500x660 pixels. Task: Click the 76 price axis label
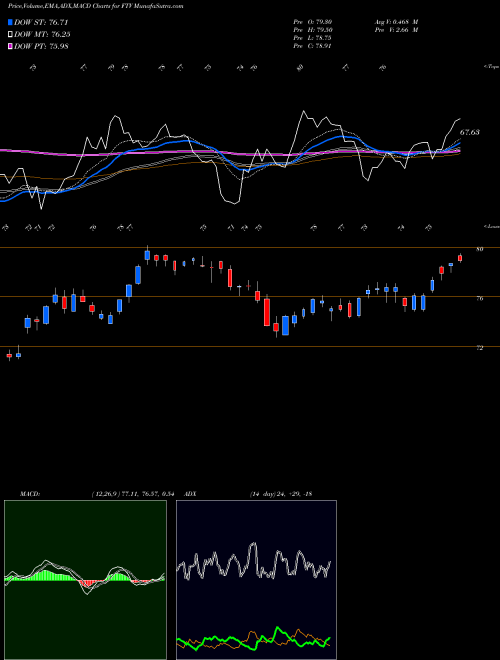click(479, 298)
